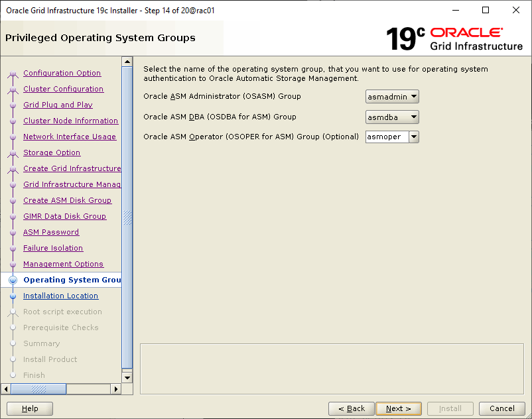
Task: Go to Installation Location step
Action: click(60, 296)
